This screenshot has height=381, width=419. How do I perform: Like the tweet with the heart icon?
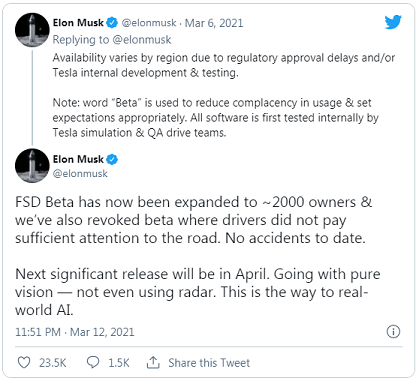pos(24,362)
